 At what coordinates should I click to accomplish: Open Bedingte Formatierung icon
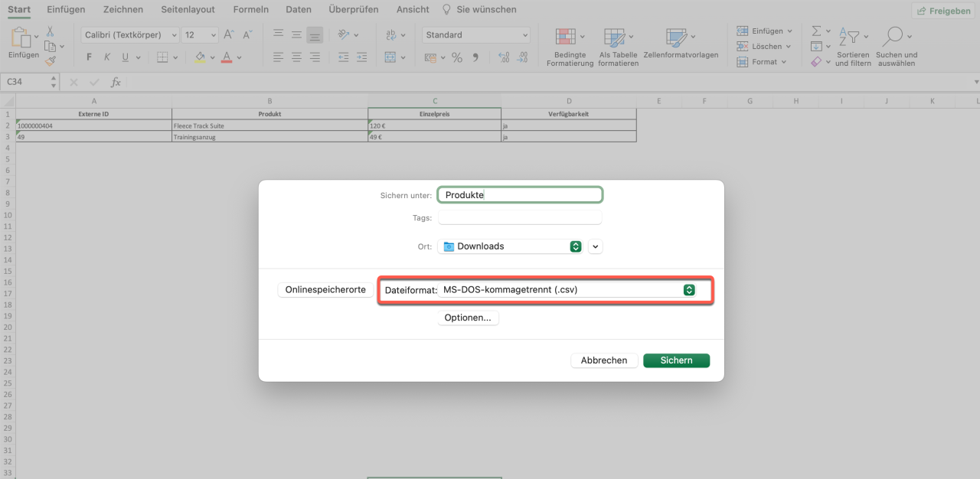click(x=566, y=37)
